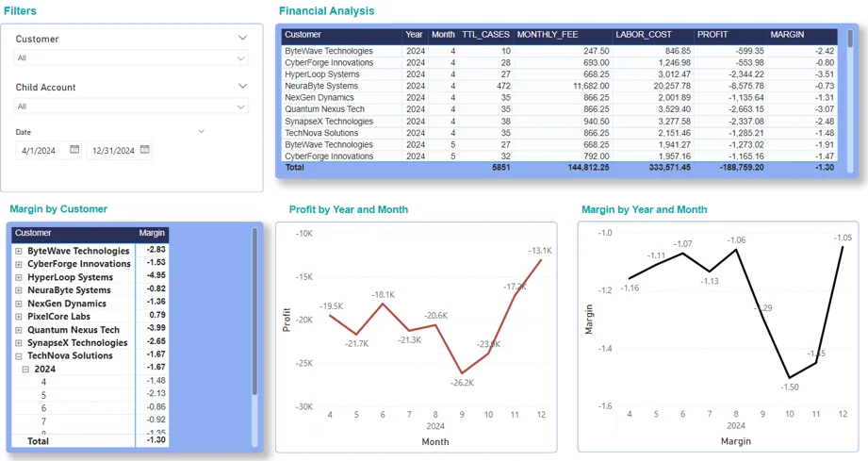Viewport: 868px width, 461px height.
Task: Expand CyberForge Innovations row in Margin matrix
Action: click(x=18, y=264)
